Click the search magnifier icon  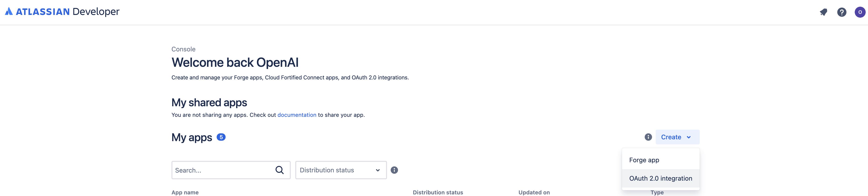[x=280, y=170]
